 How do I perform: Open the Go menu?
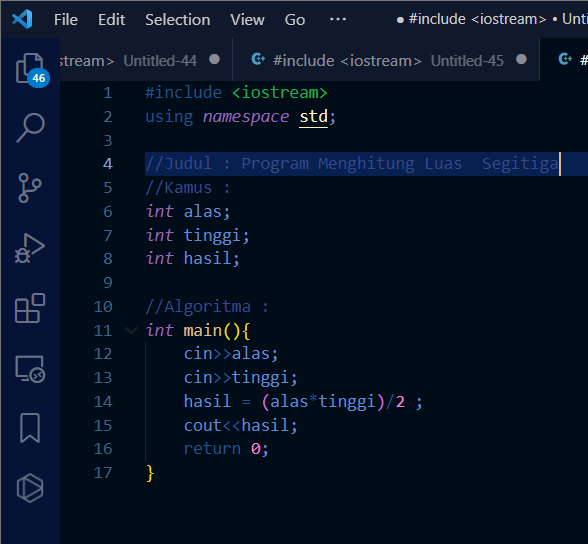click(x=295, y=19)
